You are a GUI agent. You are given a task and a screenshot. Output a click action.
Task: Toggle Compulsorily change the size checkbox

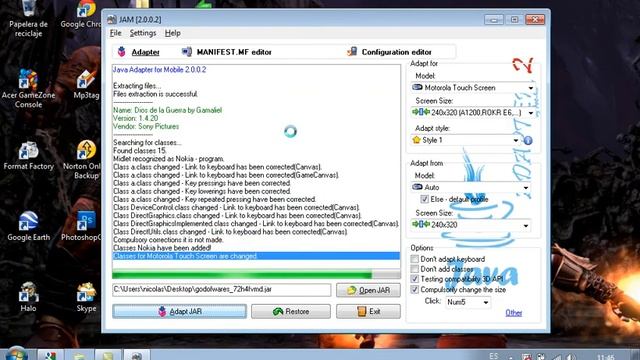415,289
